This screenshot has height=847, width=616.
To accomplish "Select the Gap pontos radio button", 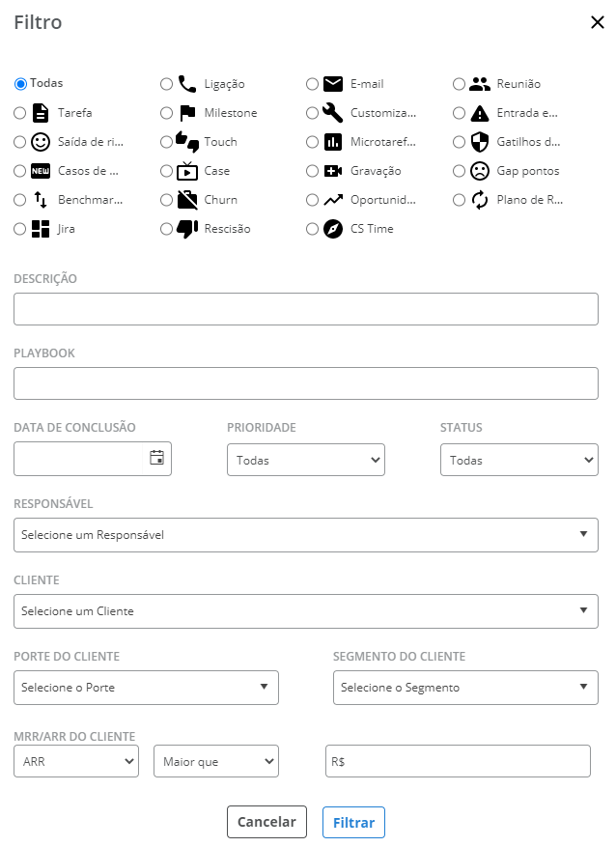I will point(459,171).
